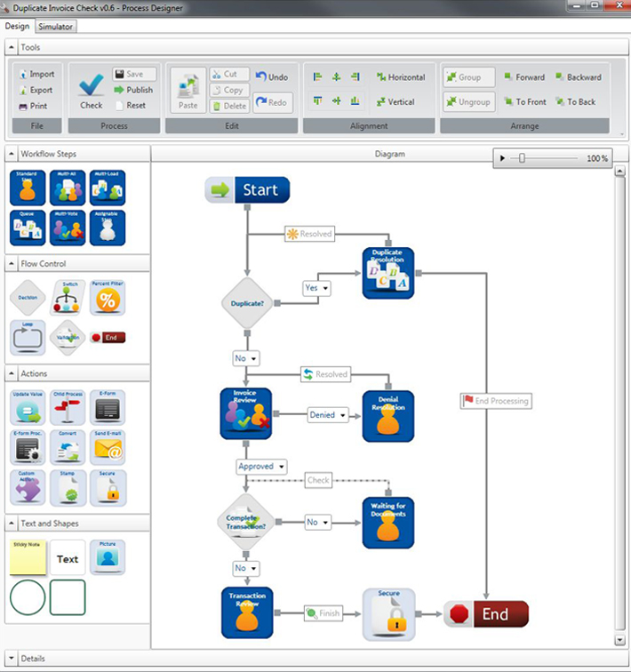Screen dimensions: 631x672
Task: Pick the End item in the Flow Control palette
Action: coord(108,337)
